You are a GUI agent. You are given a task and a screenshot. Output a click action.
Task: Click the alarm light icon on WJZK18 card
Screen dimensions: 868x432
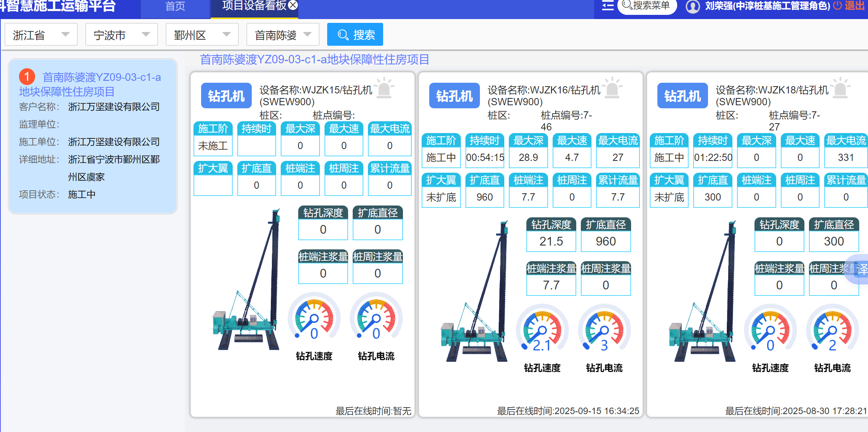tap(841, 89)
